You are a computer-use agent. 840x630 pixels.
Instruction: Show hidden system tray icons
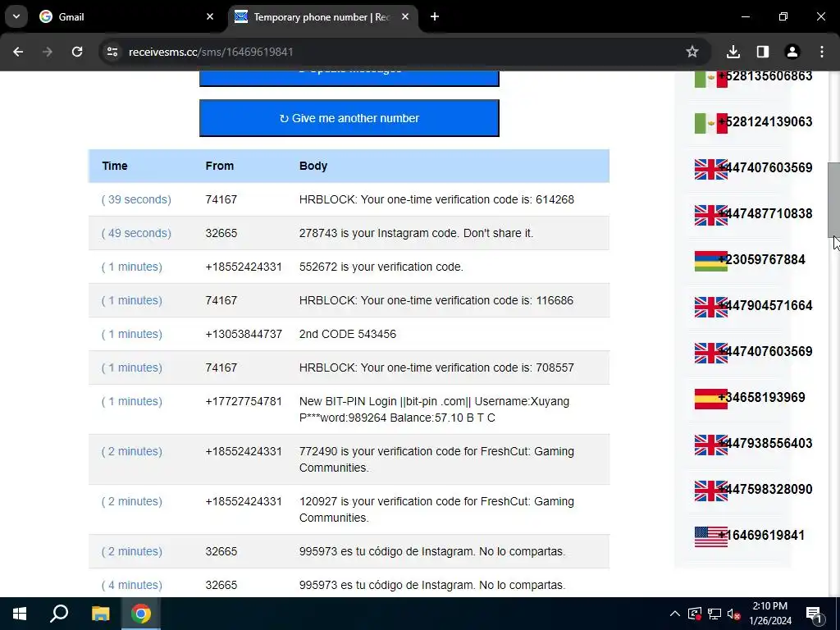pyautogui.click(x=675, y=614)
